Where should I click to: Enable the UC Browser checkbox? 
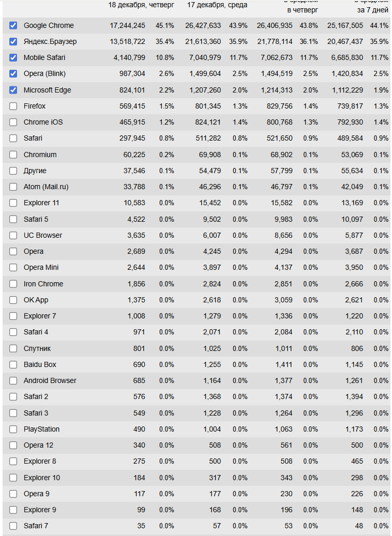tap(13, 235)
